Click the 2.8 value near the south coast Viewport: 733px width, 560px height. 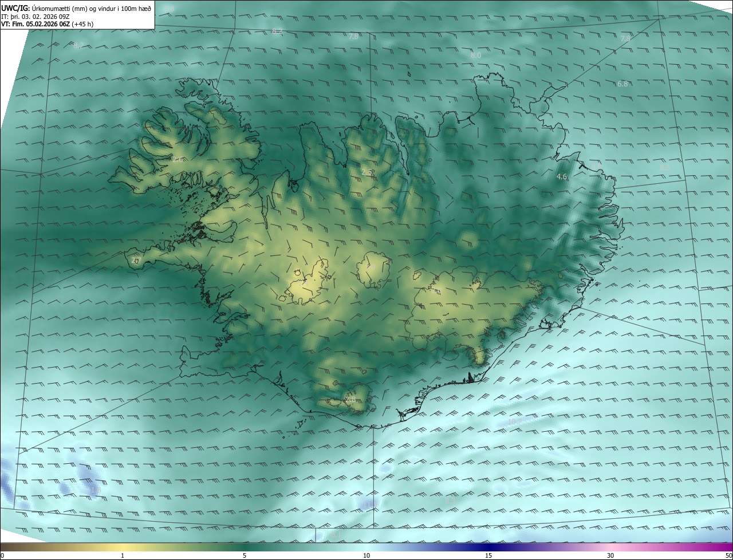[350, 399]
